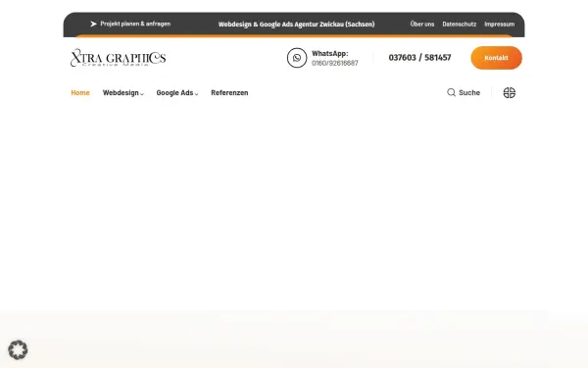Open the Webdesign menu item

coord(121,93)
